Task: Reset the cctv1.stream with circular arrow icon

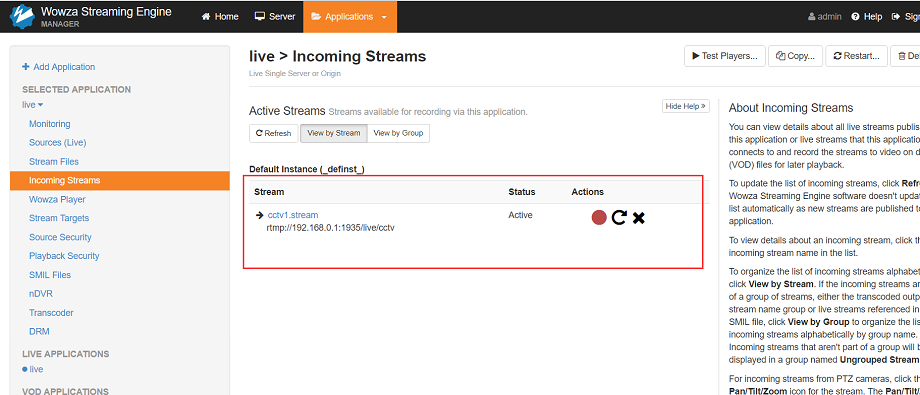Action: 619,218
